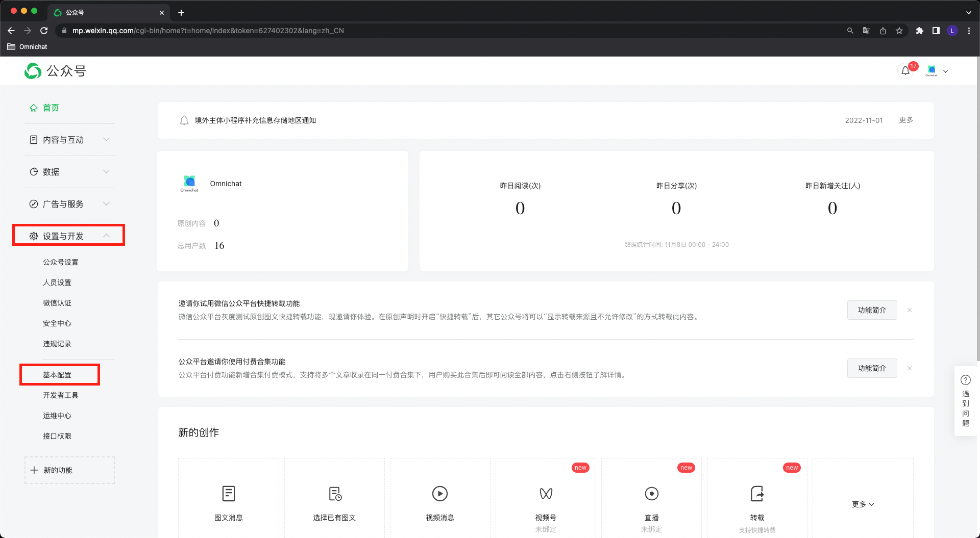Collapse the 设置与开发 sidebar section

[x=69, y=236]
